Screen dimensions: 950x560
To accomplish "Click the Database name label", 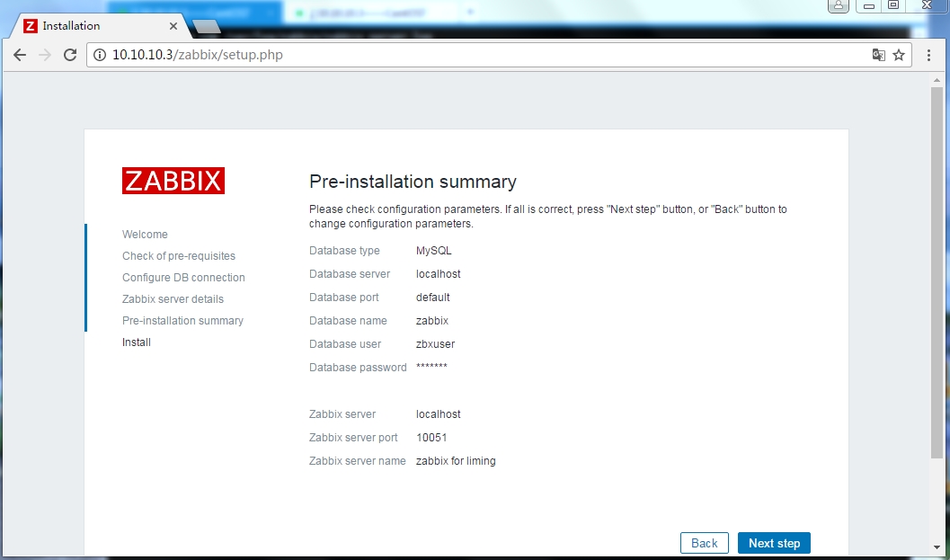I will [x=348, y=321].
